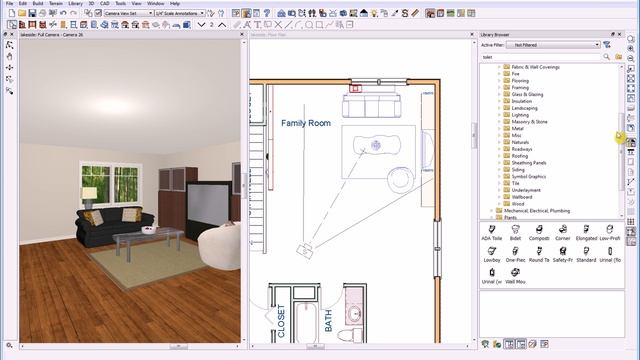Click the Redo arrow icon

tap(73, 13)
